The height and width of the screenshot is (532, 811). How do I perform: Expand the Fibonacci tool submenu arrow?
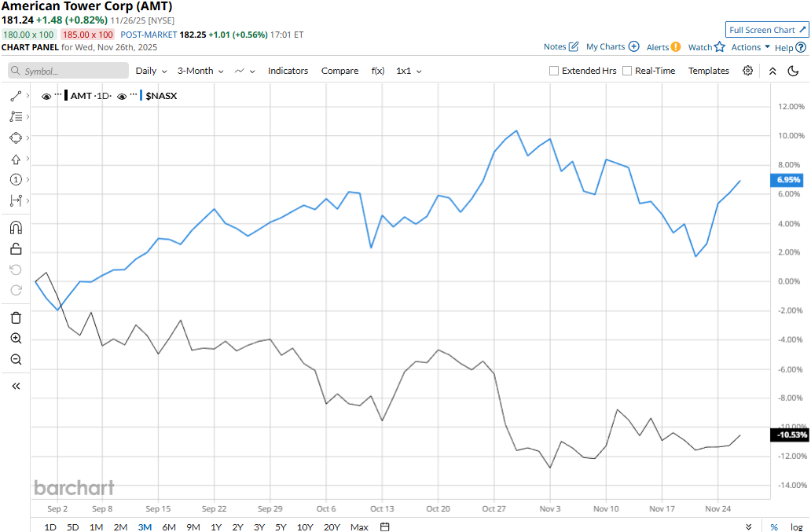tap(28, 117)
